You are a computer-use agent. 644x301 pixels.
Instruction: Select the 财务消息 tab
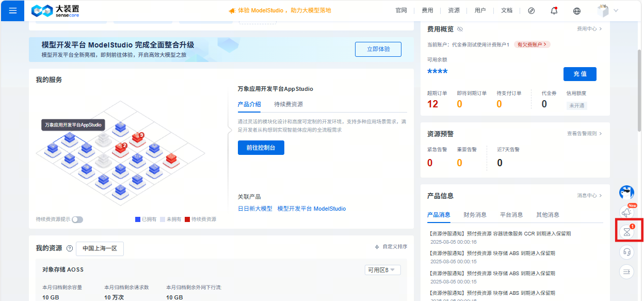pyautogui.click(x=475, y=215)
